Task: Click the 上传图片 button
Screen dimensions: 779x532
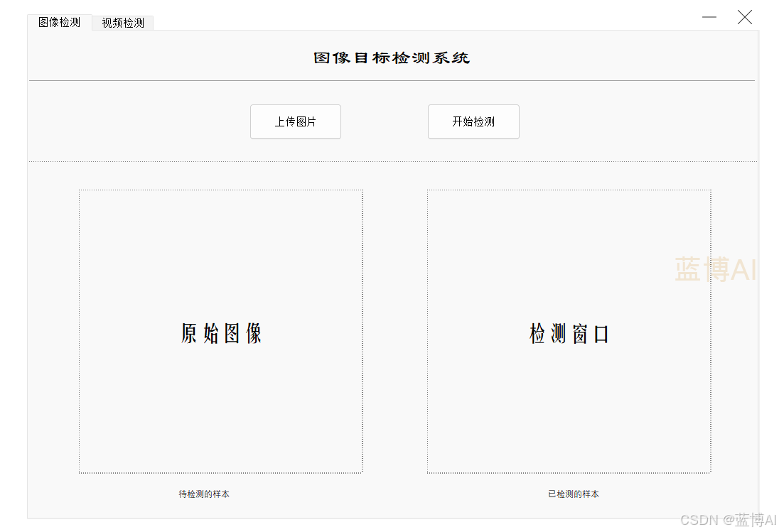Action: coord(296,121)
